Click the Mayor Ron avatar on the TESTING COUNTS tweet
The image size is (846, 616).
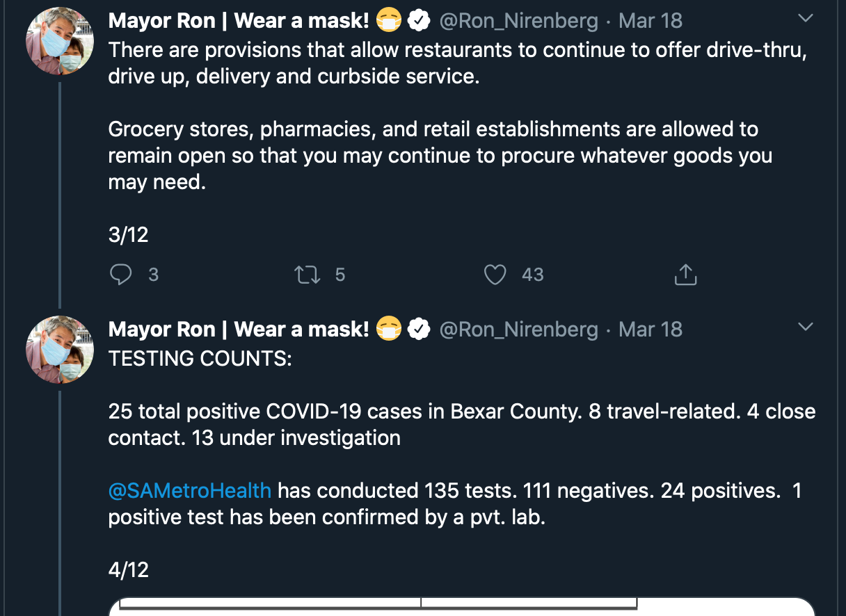tap(60, 349)
